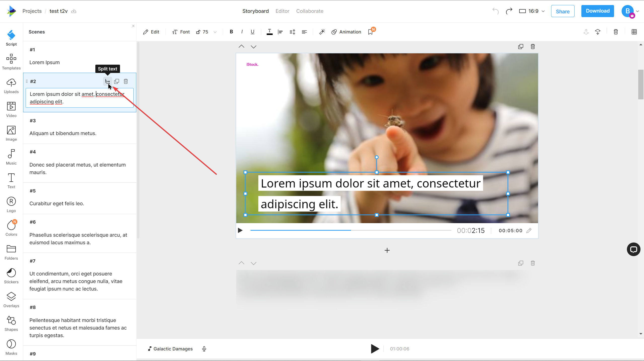This screenshot has width=644, height=361.
Task: Open the Image library panel
Action: tap(11, 133)
